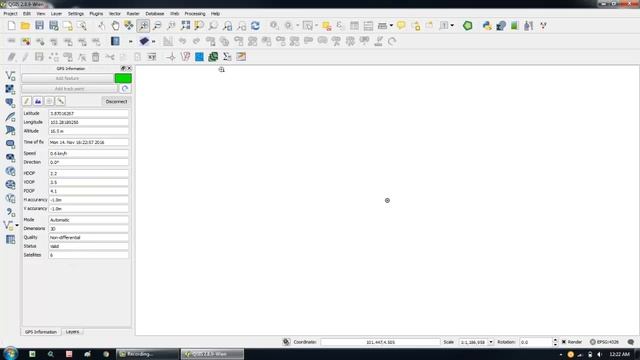Click the GPS recenter circular arrow button
640x360 pixels.
tap(125, 89)
